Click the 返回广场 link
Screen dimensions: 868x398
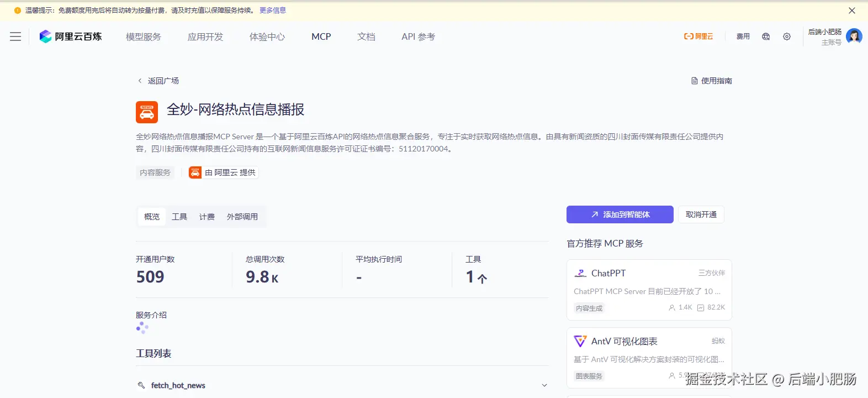click(x=163, y=81)
